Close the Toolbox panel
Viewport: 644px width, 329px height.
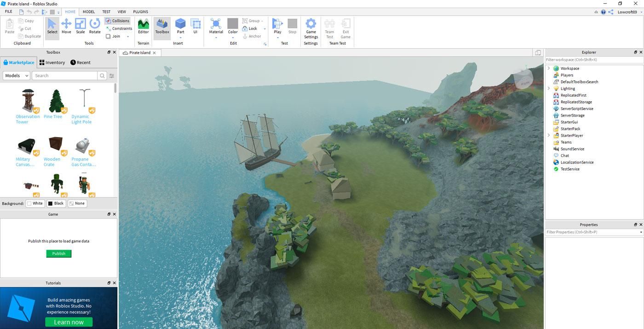(x=114, y=52)
